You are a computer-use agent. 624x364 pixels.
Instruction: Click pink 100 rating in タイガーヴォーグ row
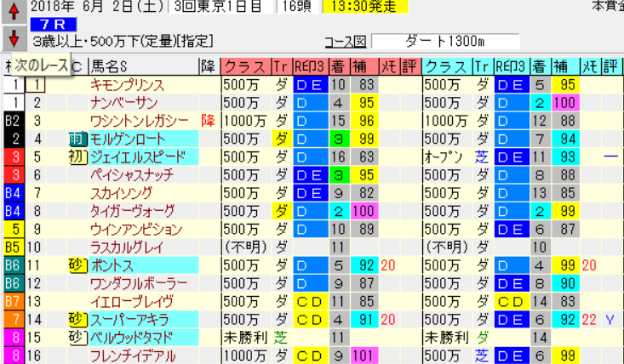(364, 211)
